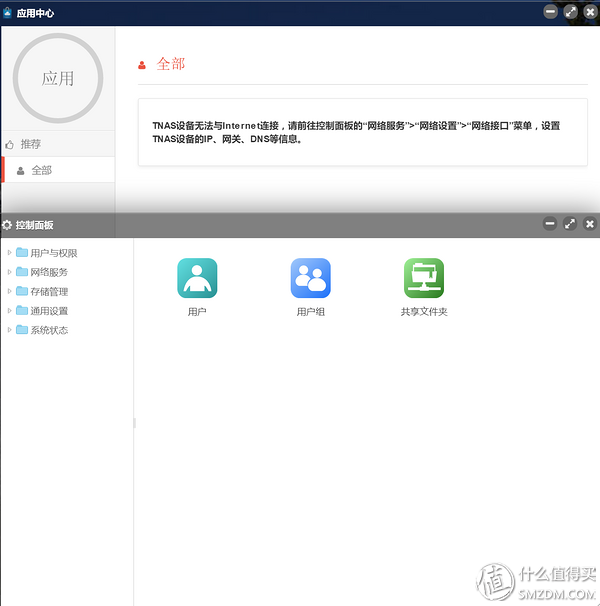This screenshot has width=600, height=606.
Task: Click the 应用中心 window title text
Action: 35,13
